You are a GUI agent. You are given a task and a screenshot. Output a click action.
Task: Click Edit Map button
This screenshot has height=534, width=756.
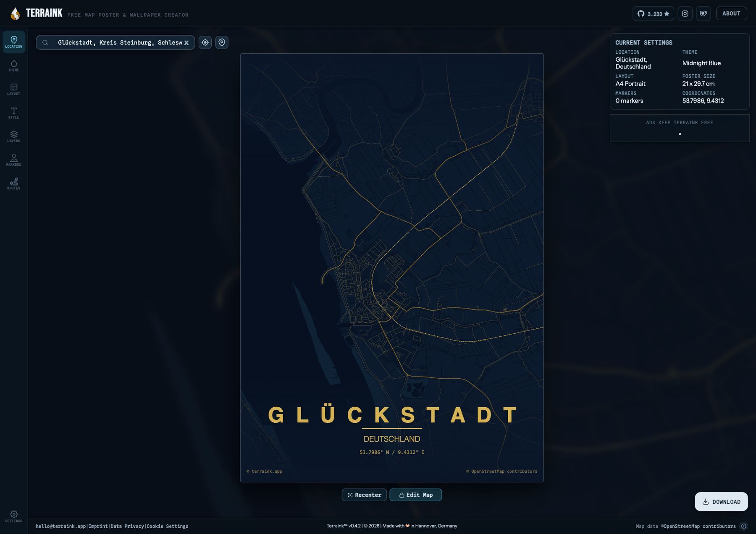[x=416, y=495]
